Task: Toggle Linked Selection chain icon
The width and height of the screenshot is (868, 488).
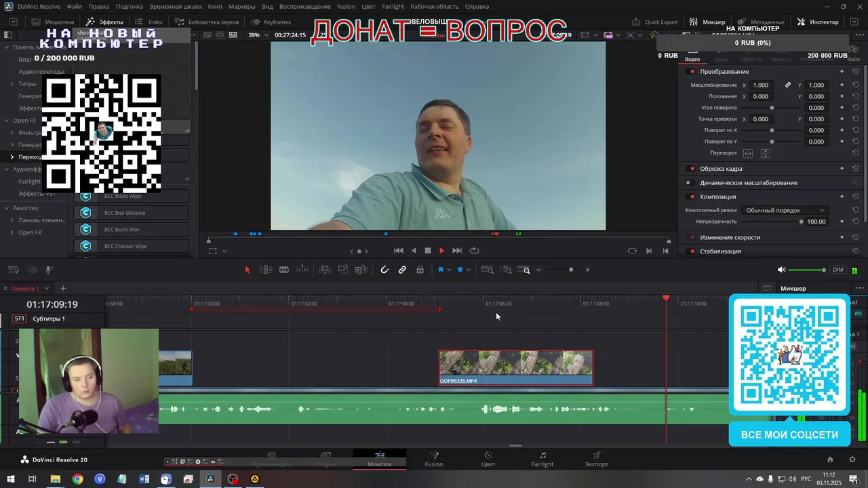Action: [402, 270]
